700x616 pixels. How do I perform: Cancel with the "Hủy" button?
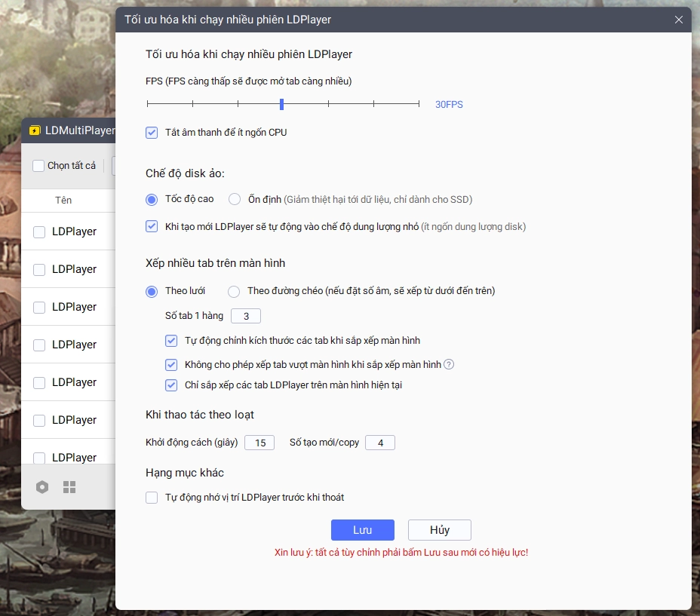tap(440, 530)
